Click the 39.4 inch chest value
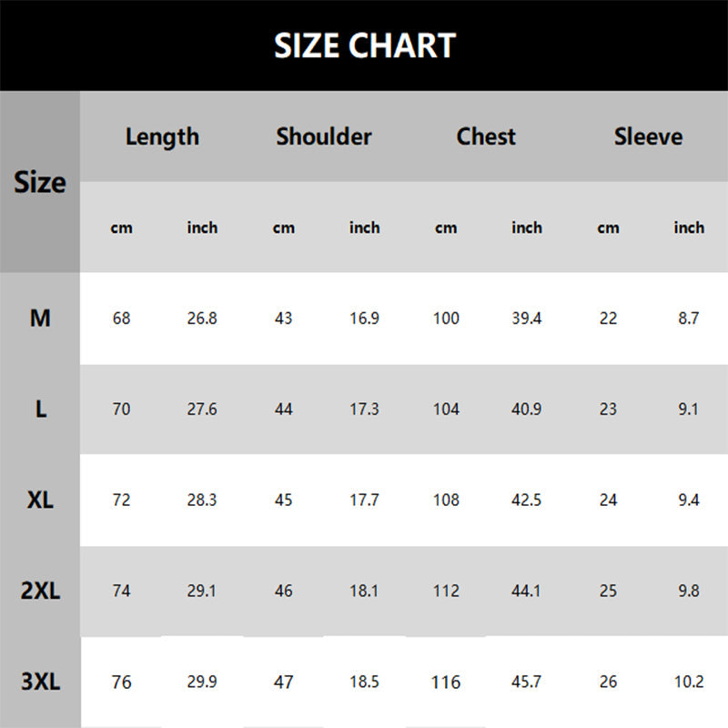The height and width of the screenshot is (728, 728). 526,318
